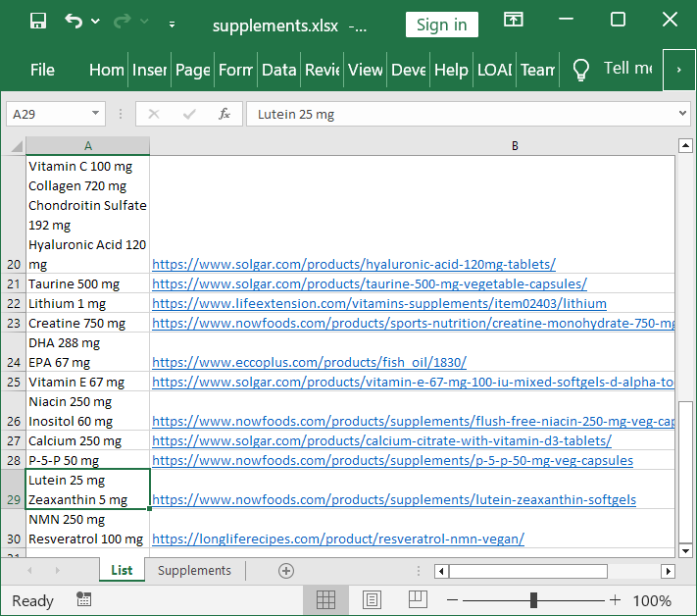Click horizontal scrollbar left arrow
Screen dimensions: 697x616
(441, 571)
